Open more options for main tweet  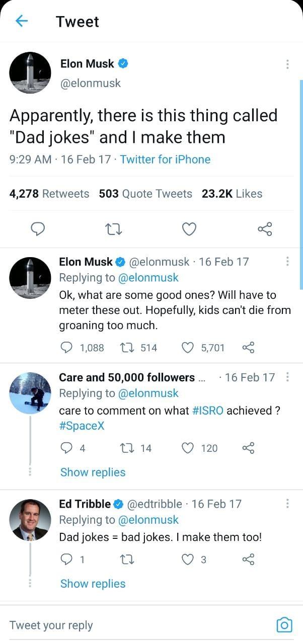point(287,64)
